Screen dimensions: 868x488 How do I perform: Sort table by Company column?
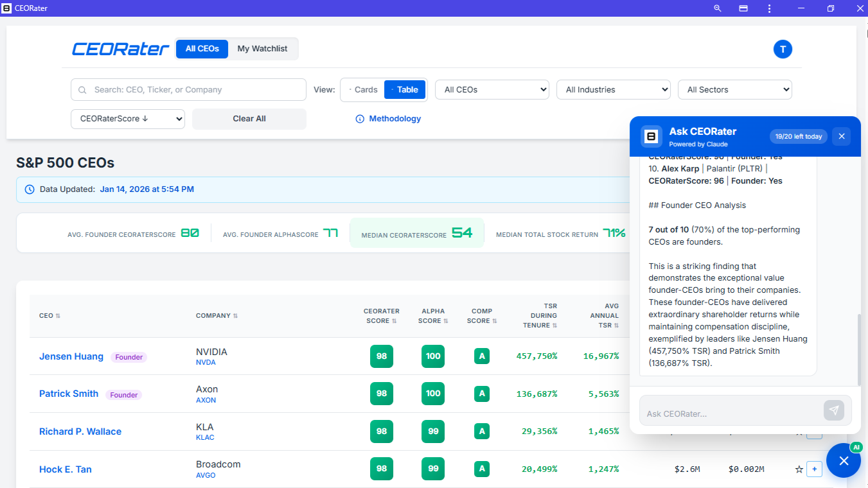tap(217, 316)
